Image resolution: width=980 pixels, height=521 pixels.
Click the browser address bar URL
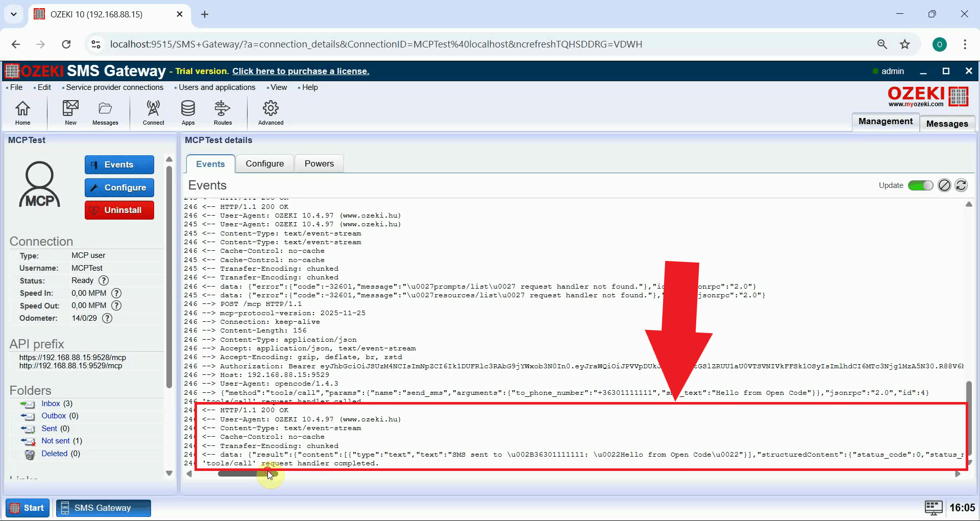(x=376, y=44)
